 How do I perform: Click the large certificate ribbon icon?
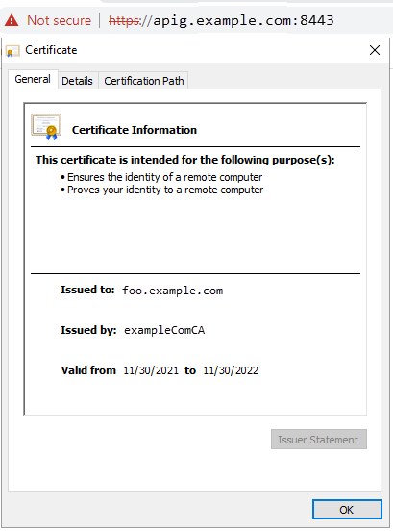tap(46, 127)
